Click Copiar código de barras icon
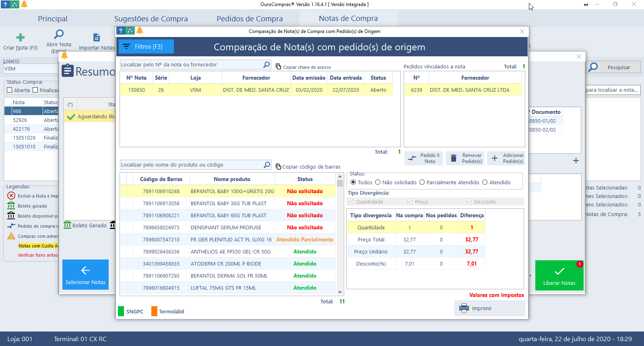The width and height of the screenshot is (644, 346). [x=278, y=167]
